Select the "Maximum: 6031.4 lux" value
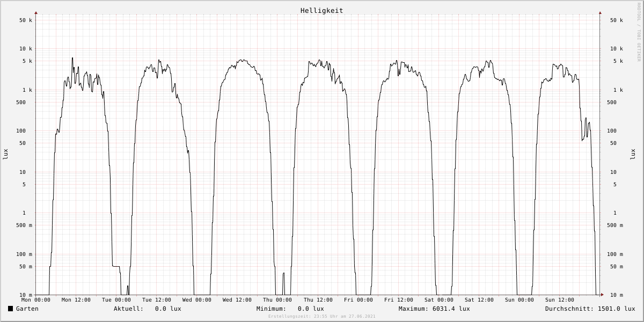Image resolution: width=644 pixels, height=322 pixels. 434,309
